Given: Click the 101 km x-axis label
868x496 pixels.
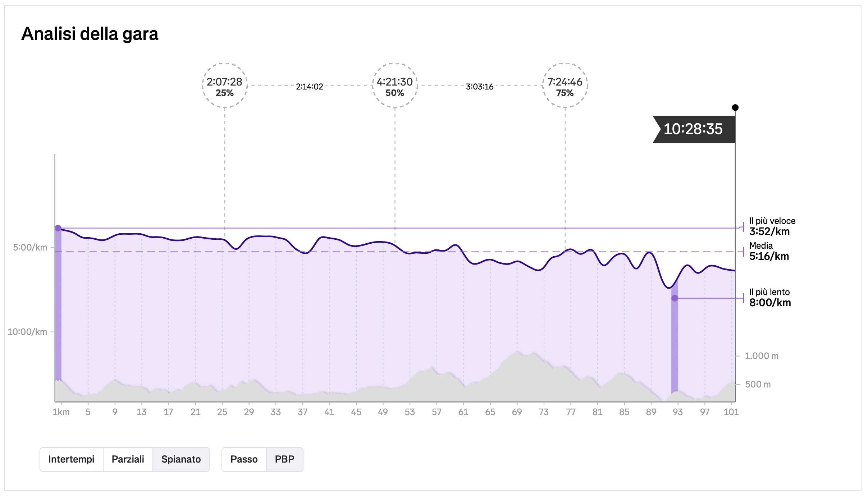Looking at the screenshot, I should point(731,412).
